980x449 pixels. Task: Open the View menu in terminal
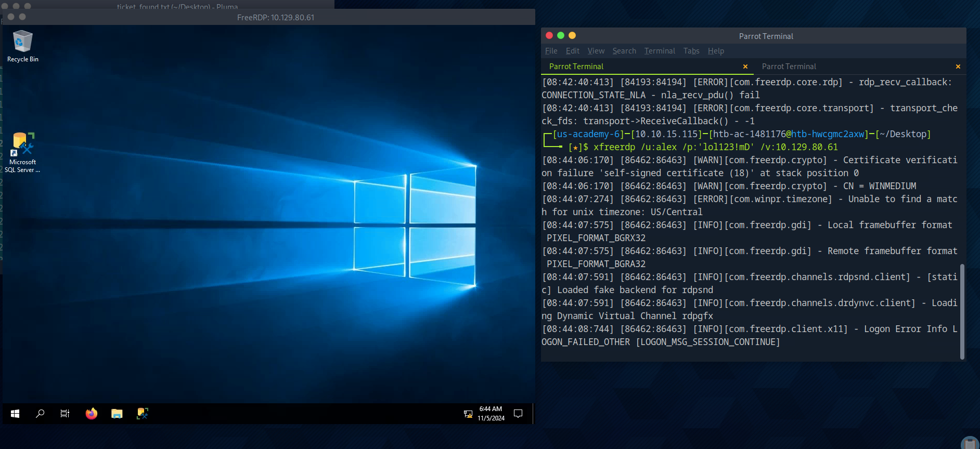click(596, 51)
